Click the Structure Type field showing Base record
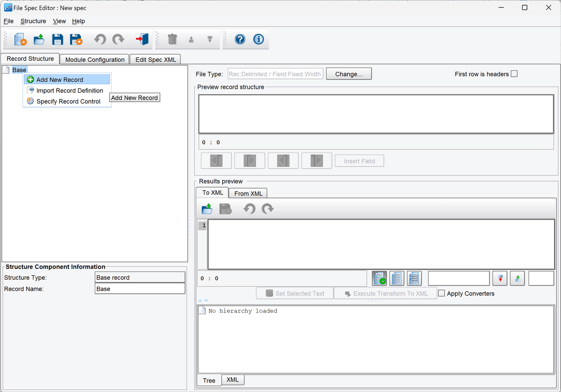Screen dimensions: 561x392 (140, 277)
